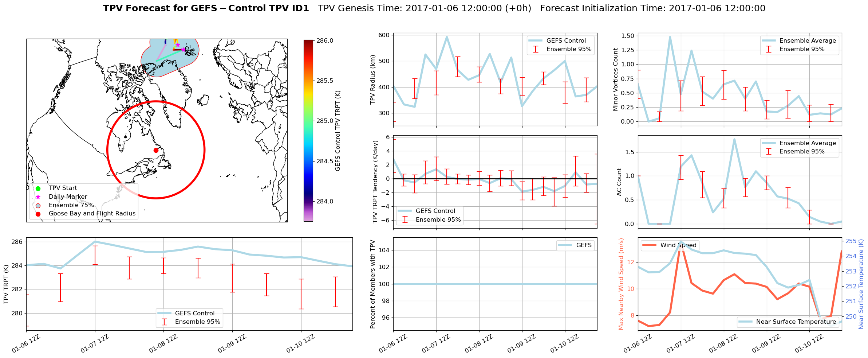
Task: Click the 01-07 12Z tick under TPV TRPT plot
Action: 95,344
